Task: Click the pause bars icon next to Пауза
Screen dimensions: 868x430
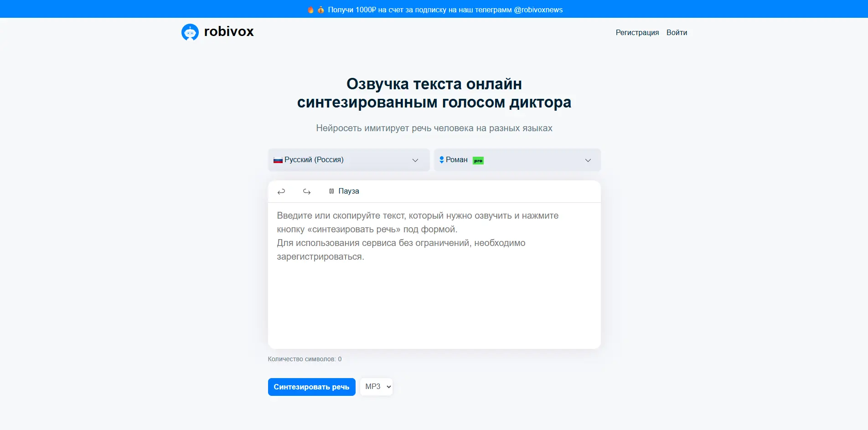Action: pyautogui.click(x=332, y=191)
